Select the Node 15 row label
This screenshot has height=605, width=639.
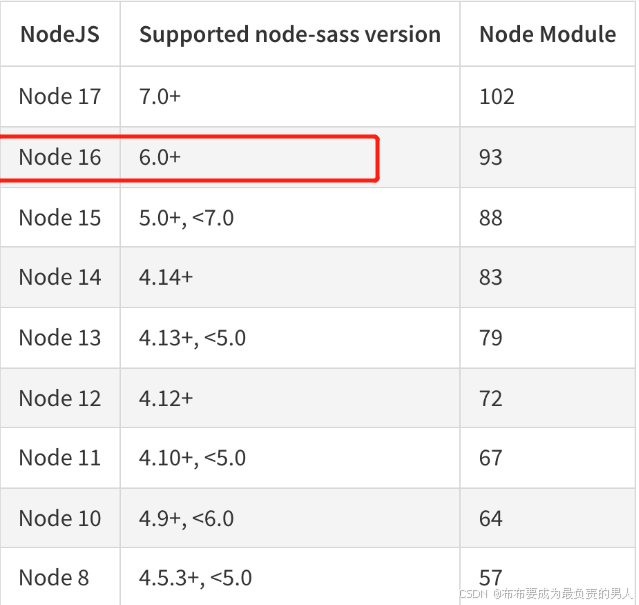[60, 218]
